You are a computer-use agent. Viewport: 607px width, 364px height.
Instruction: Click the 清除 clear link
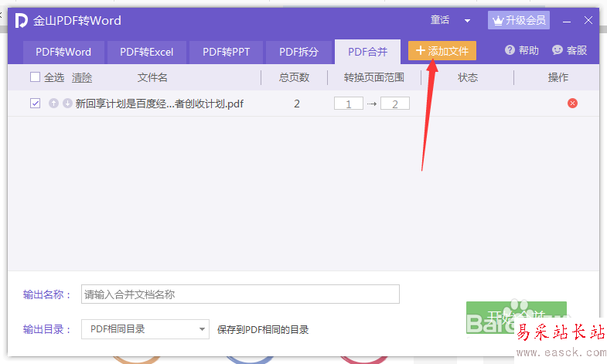[x=82, y=78]
